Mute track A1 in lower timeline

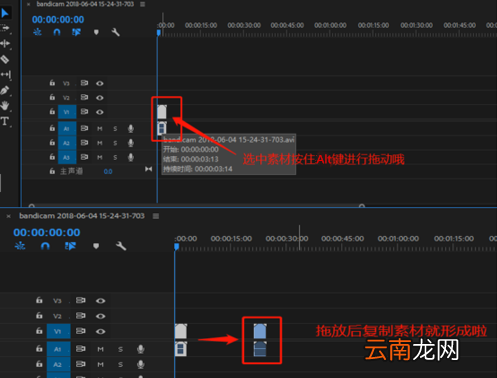(x=100, y=349)
